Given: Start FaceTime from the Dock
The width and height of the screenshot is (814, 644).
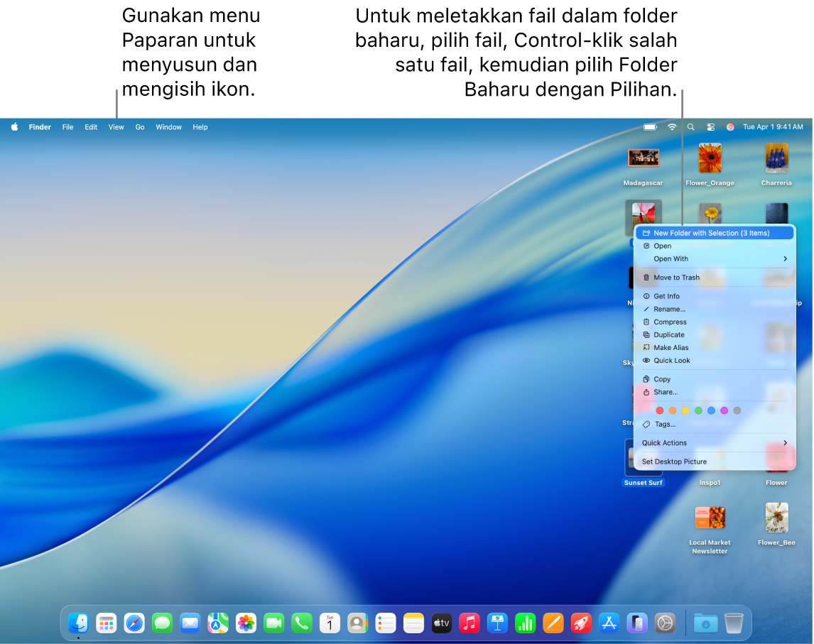Looking at the screenshot, I should pos(273,623).
